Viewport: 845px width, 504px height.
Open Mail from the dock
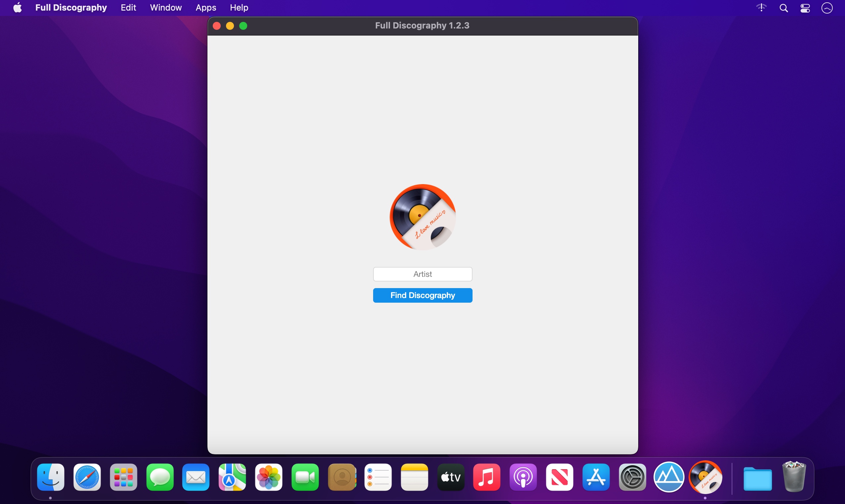196,477
